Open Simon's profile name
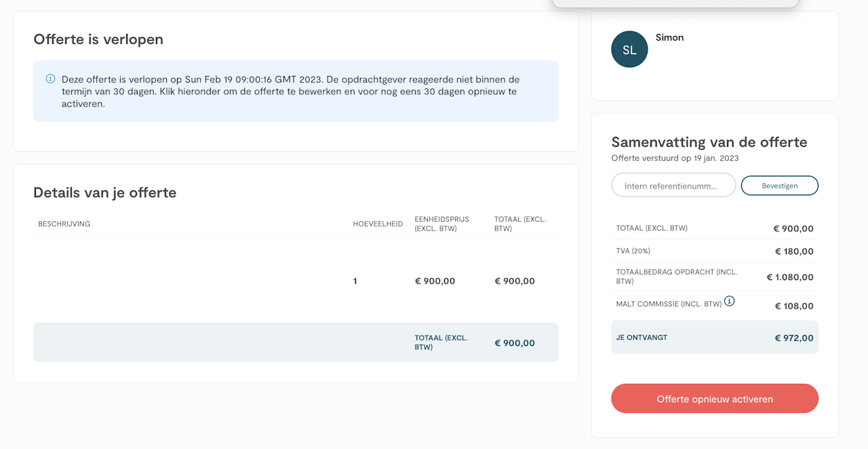Image resolution: width=868 pixels, height=449 pixels. click(669, 37)
